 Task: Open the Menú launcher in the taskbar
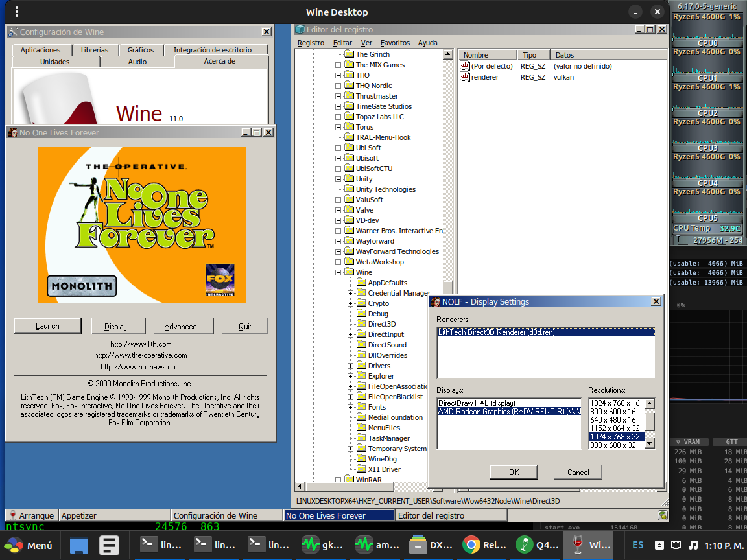[28, 545]
